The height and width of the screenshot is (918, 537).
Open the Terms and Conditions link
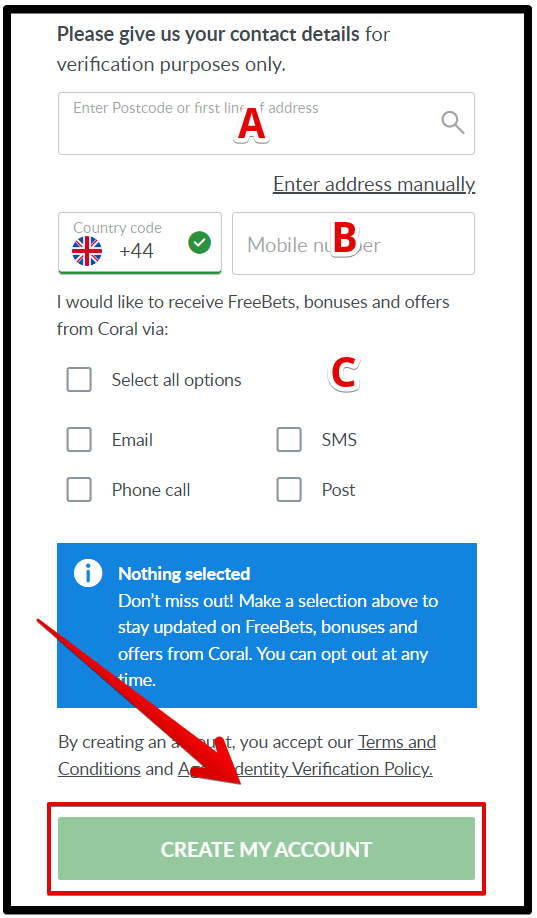247,755
